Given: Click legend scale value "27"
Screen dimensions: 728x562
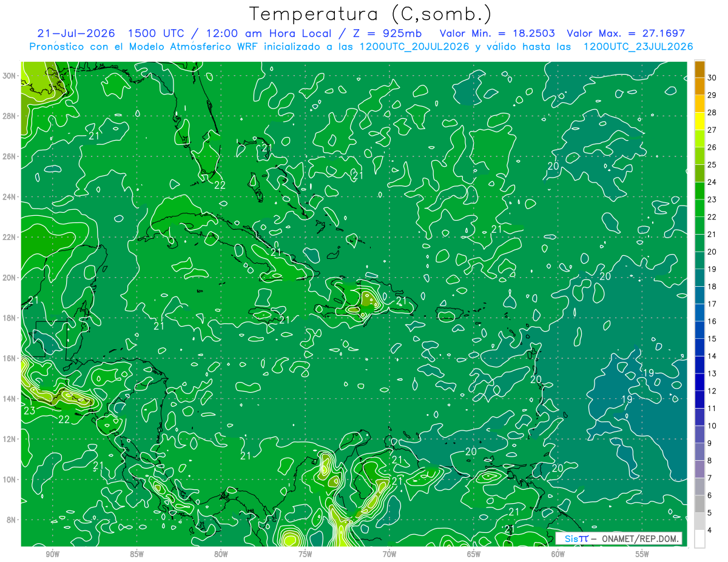Looking at the screenshot, I should pos(712,130).
